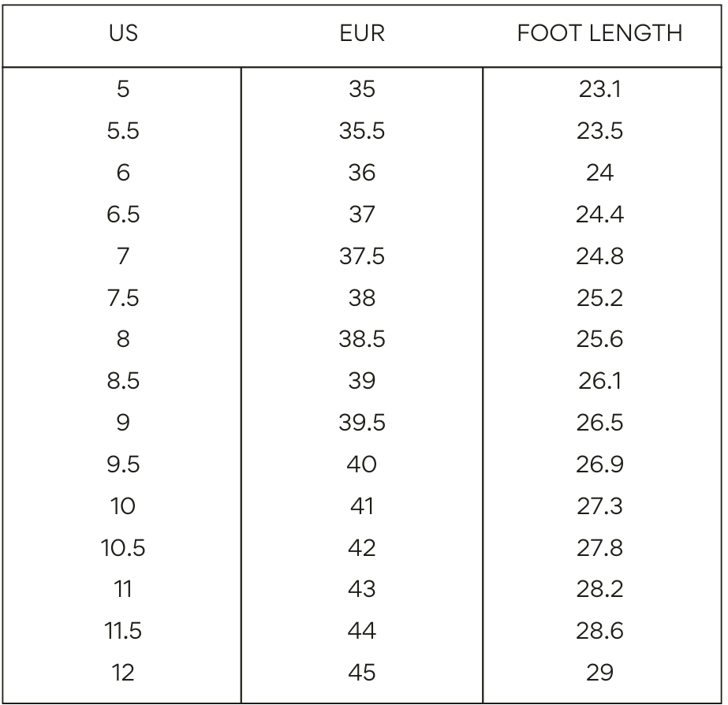Click foot length 27.8 value
The height and width of the screenshot is (705, 728).
coord(599,547)
